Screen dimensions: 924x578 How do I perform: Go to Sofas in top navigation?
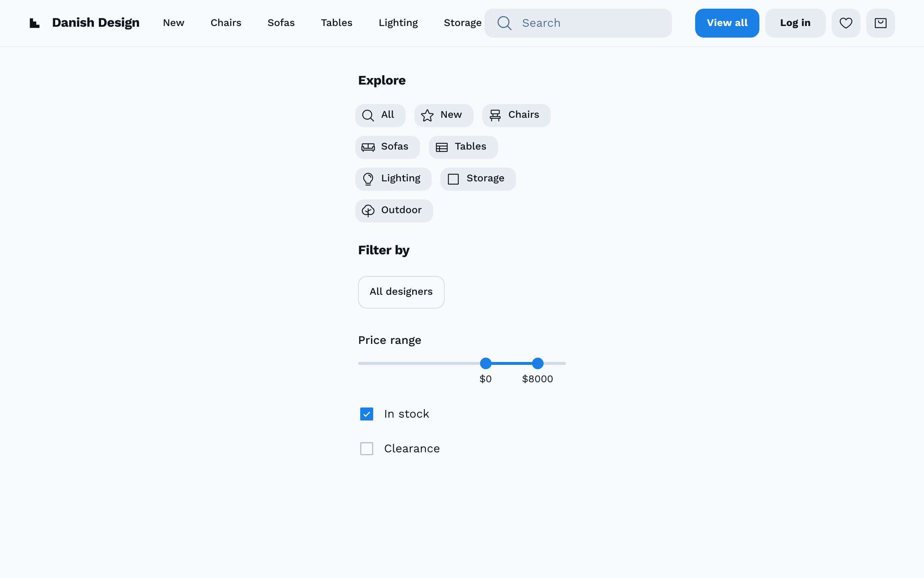pos(281,23)
